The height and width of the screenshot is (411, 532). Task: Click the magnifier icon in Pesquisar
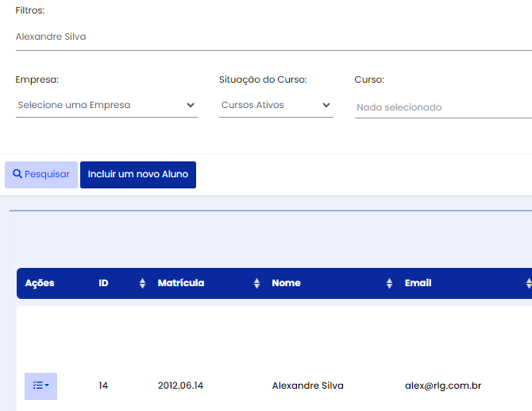17,174
